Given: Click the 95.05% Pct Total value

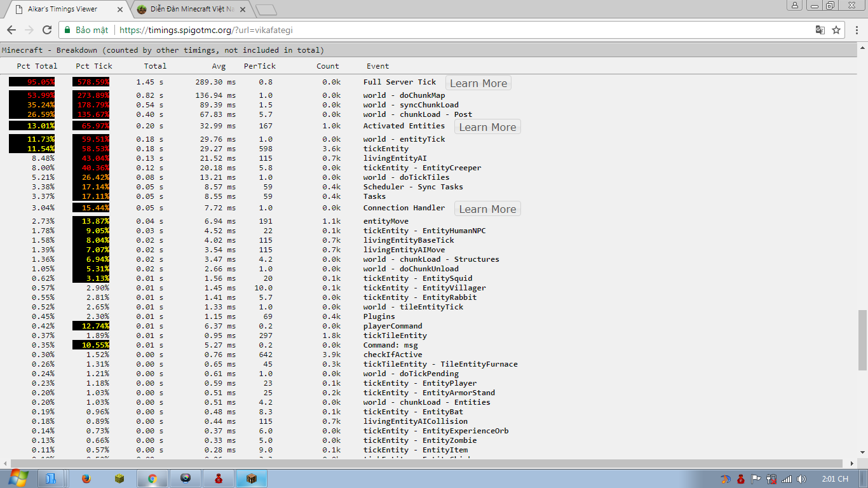Looking at the screenshot, I should pos(41,82).
